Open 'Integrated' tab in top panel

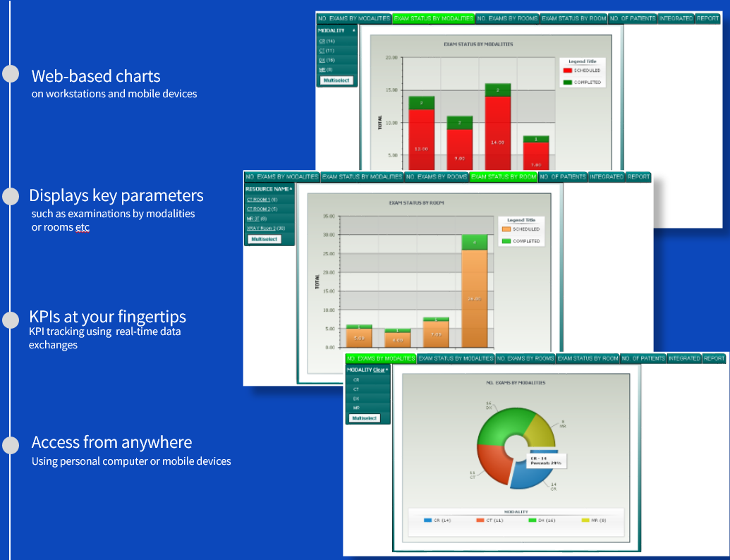point(676,18)
